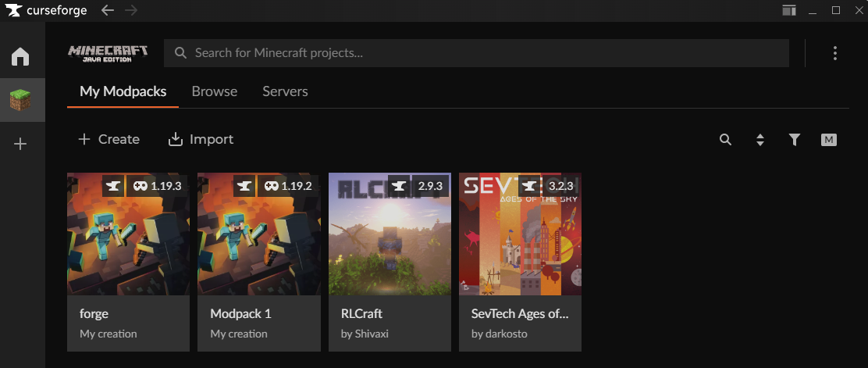868x368 pixels.
Task: Switch to the Servers tab
Action: click(x=285, y=91)
